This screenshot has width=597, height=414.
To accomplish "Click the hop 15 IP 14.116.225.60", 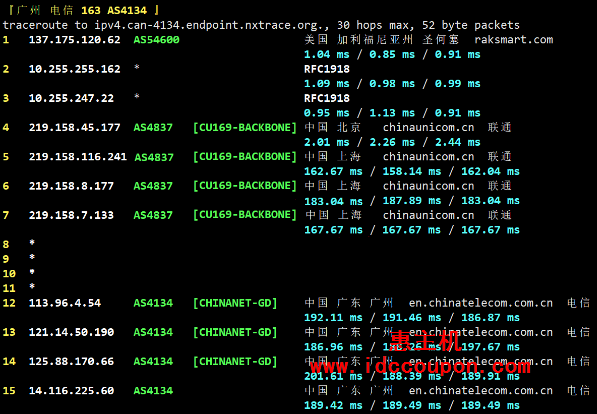I will (x=71, y=391).
